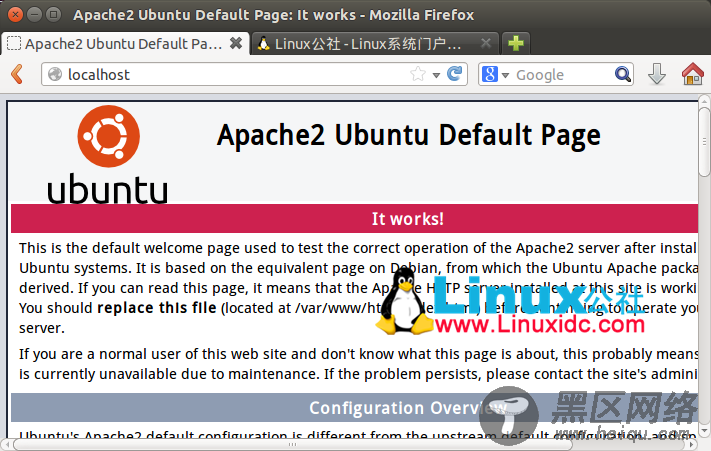
Task: Click the bold "replace this file" text
Action: 156,308
